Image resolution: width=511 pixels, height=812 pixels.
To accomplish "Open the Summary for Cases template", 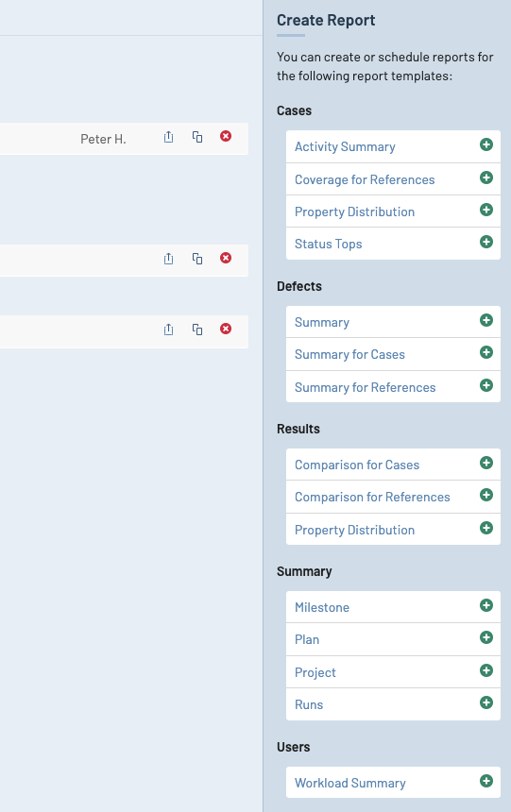I will [349, 354].
